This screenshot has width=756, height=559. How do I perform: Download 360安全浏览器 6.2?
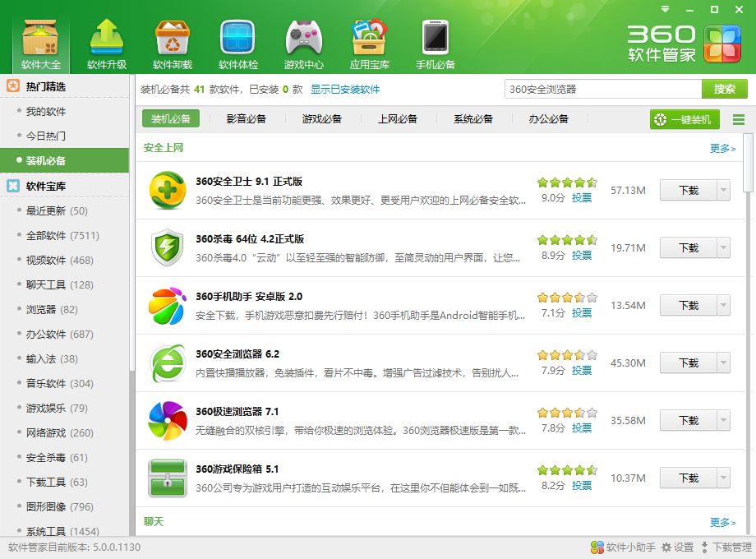coord(689,363)
